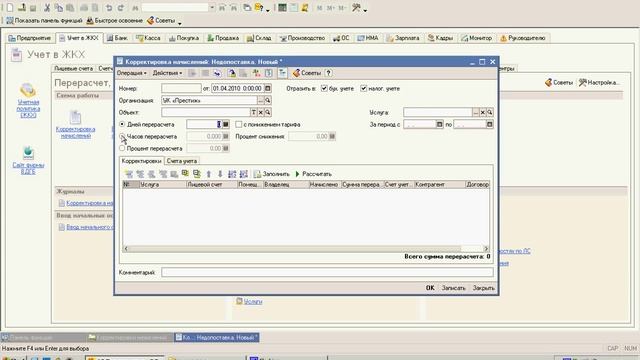Toggle the 'бух. учете' checkbox
The height and width of the screenshot is (360, 640).
point(324,88)
